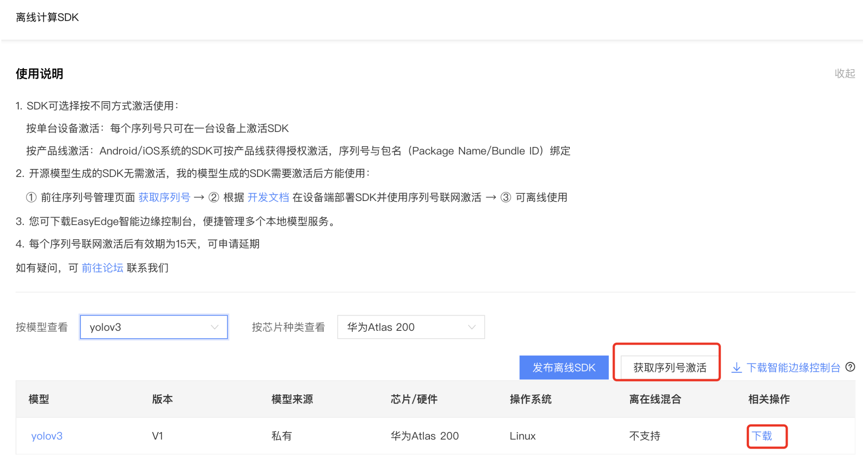The width and height of the screenshot is (868, 468).
Task: Open the 开发文档 link
Action: [268, 197]
